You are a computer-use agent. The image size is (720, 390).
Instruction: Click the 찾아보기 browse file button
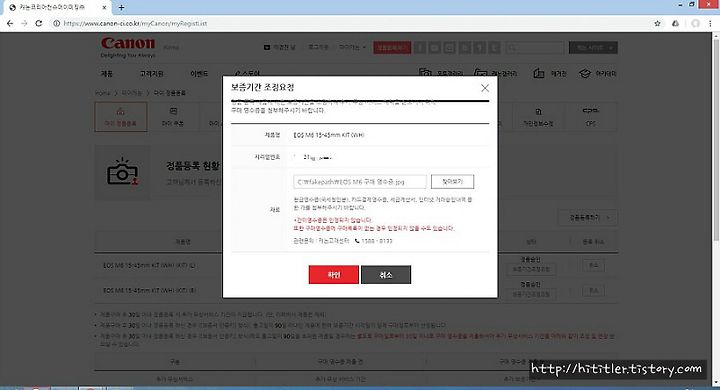(x=452, y=181)
